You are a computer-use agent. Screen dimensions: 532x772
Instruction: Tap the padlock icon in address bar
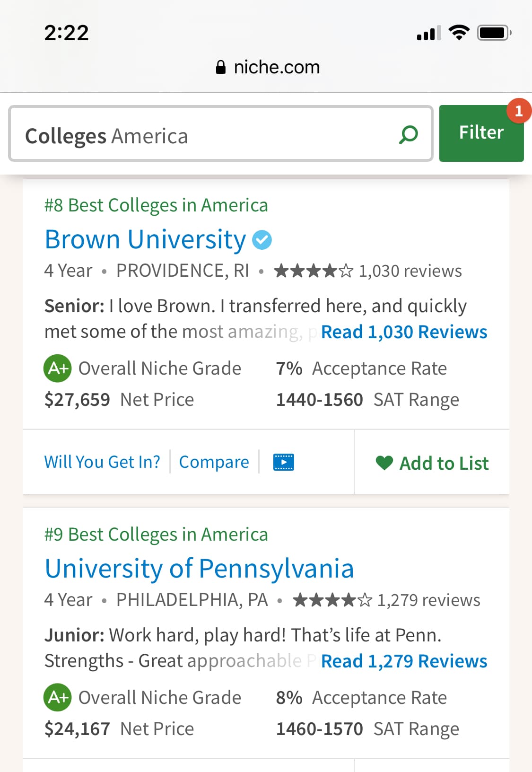coord(220,67)
